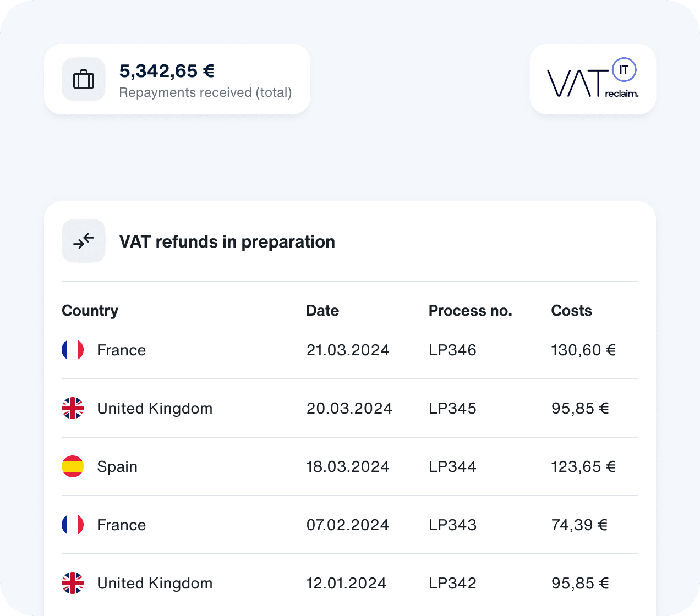Open process number LP342
The width and height of the screenshot is (700, 616).
(452, 584)
